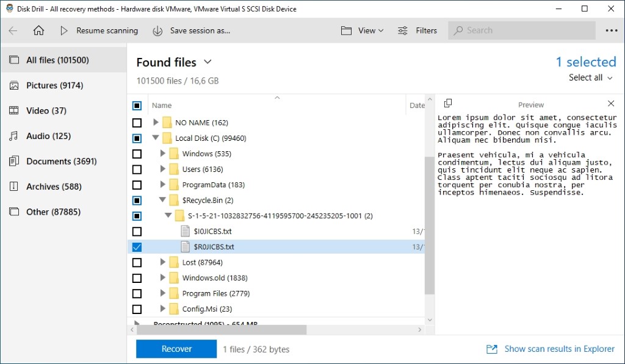Select the Video (37) category
625x364 pixels.
pos(63,111)
